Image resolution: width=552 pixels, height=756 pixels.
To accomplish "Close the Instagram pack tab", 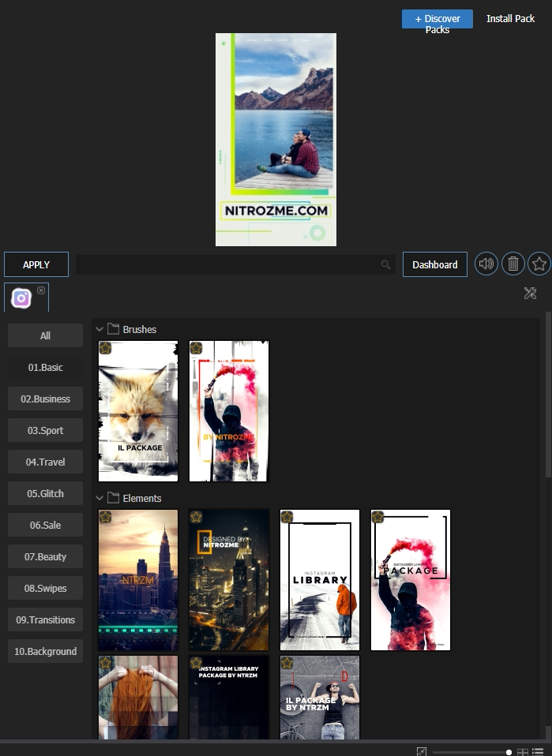I will tap(41, 290).
